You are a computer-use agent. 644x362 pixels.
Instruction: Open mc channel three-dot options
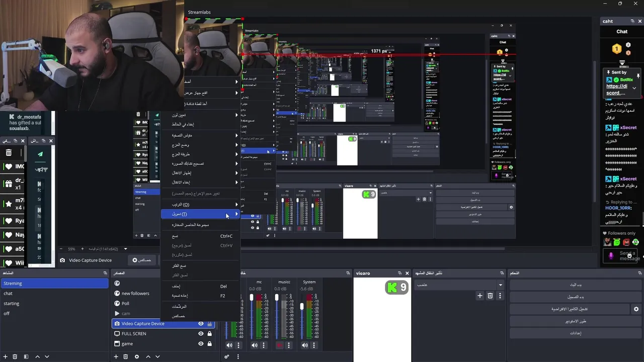[264, 345]
